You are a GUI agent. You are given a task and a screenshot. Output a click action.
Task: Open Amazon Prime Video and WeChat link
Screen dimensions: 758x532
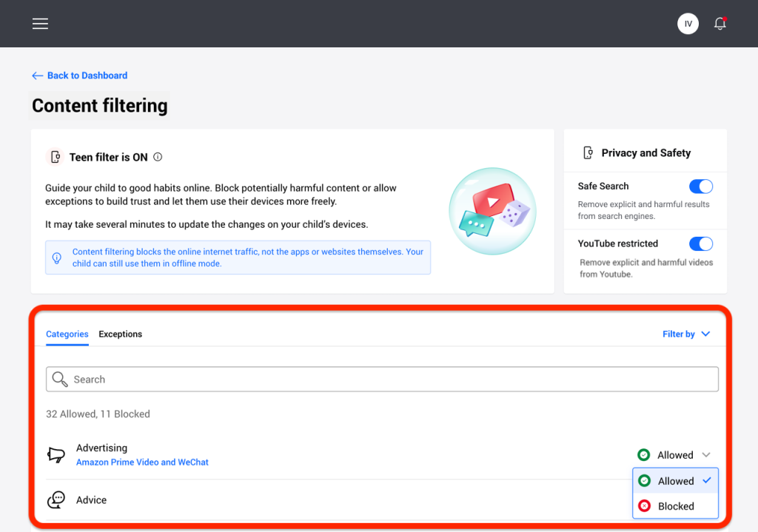click(x=142, y=462)
